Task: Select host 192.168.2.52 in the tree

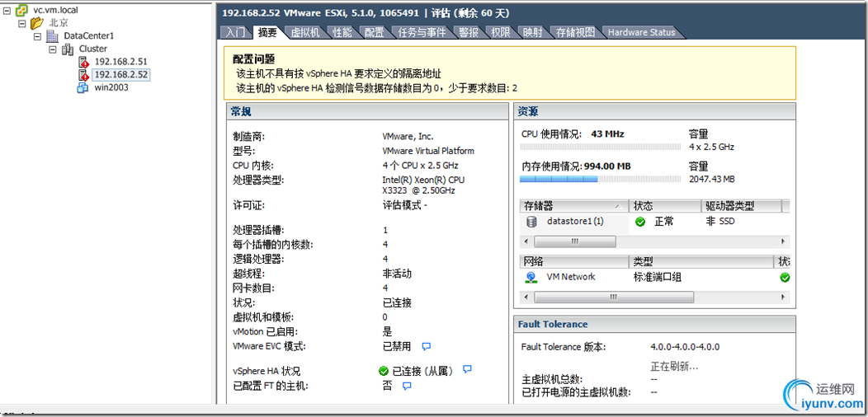Action: point(120,74)
